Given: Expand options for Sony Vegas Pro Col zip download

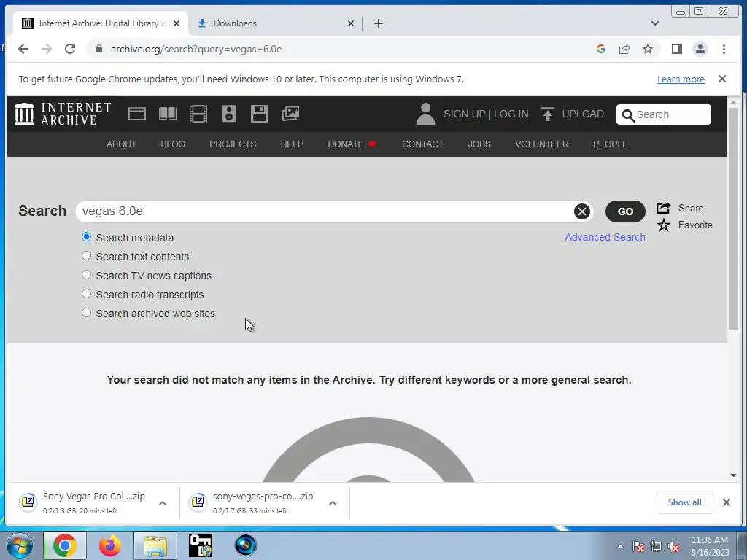Looking at the screenshot, I should pos(163,503).
